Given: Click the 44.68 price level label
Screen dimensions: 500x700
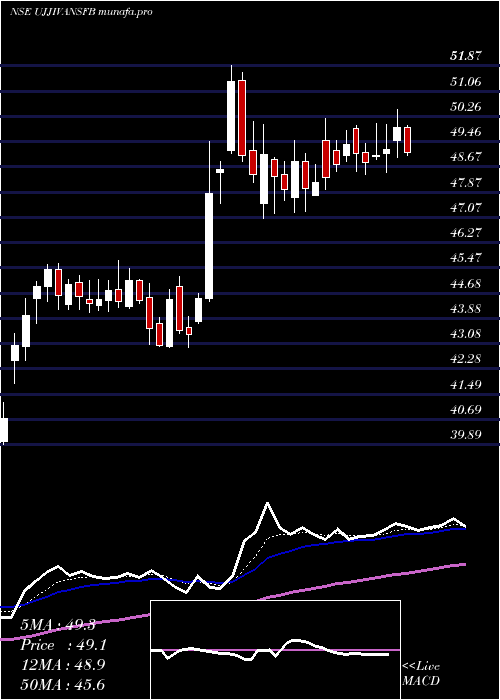Looking at the screenshot, I should coord(467,283).
